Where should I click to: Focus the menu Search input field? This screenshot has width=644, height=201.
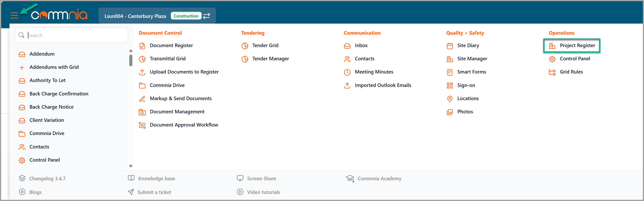point(75,35)
